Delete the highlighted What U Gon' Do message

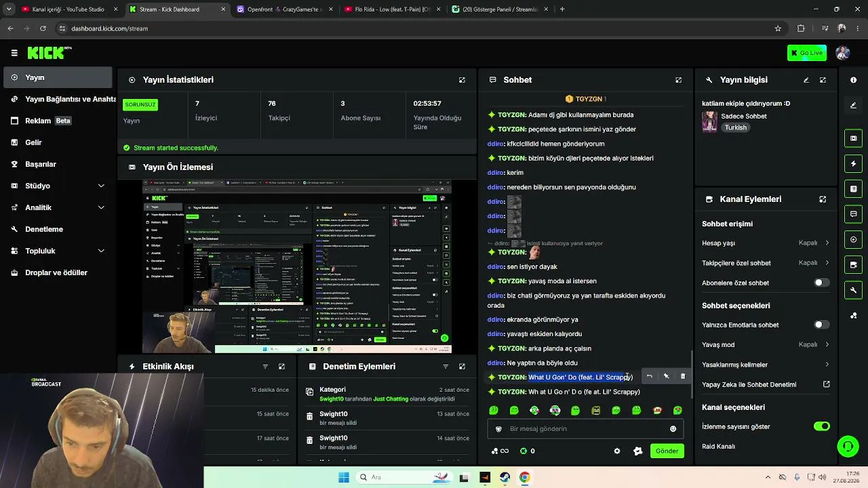(x=683, y=376)
